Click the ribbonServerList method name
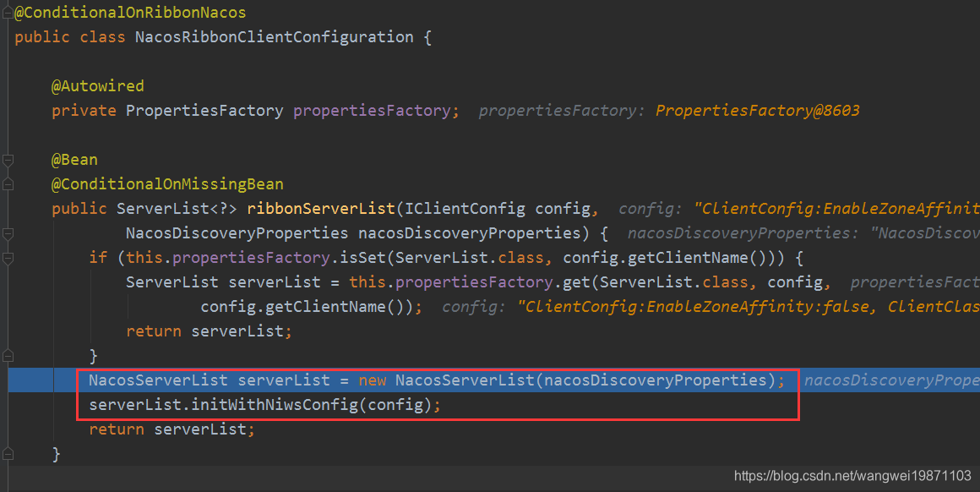 click(321, 208)
